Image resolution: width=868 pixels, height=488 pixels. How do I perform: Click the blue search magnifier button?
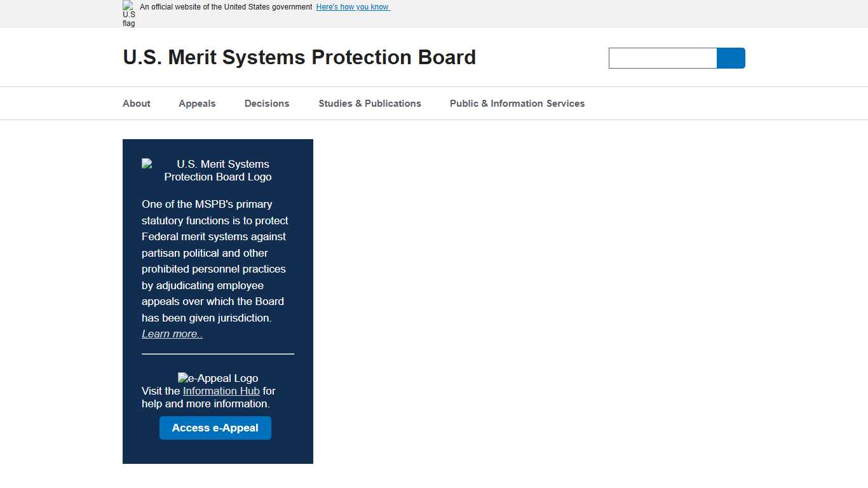(x=731, y=58)
